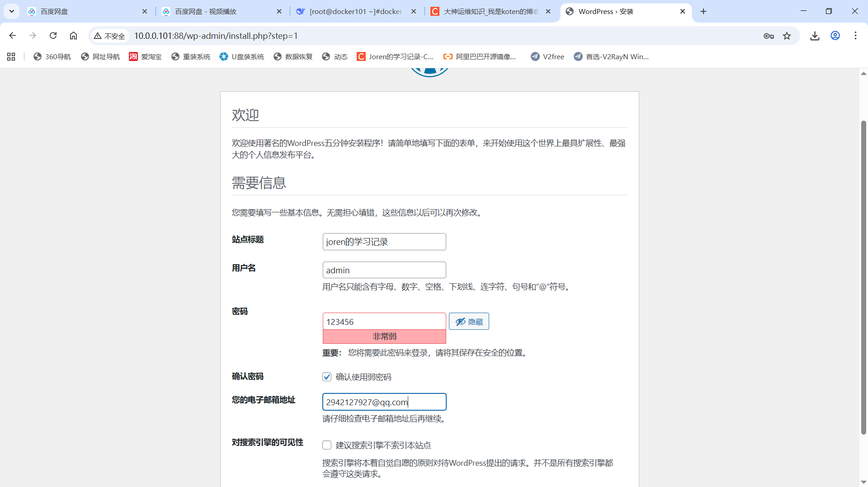868x487 pixels.
Task: Open the downloads icon
Action: [x=815, y=36]
